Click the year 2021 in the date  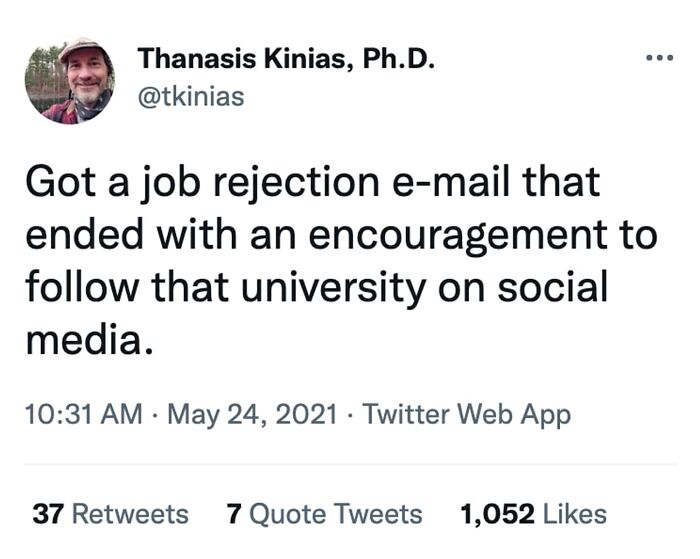pos(304,415)
